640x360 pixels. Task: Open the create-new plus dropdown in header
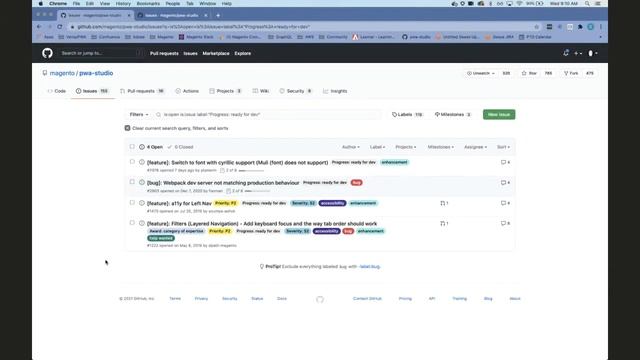coord(578,53)
